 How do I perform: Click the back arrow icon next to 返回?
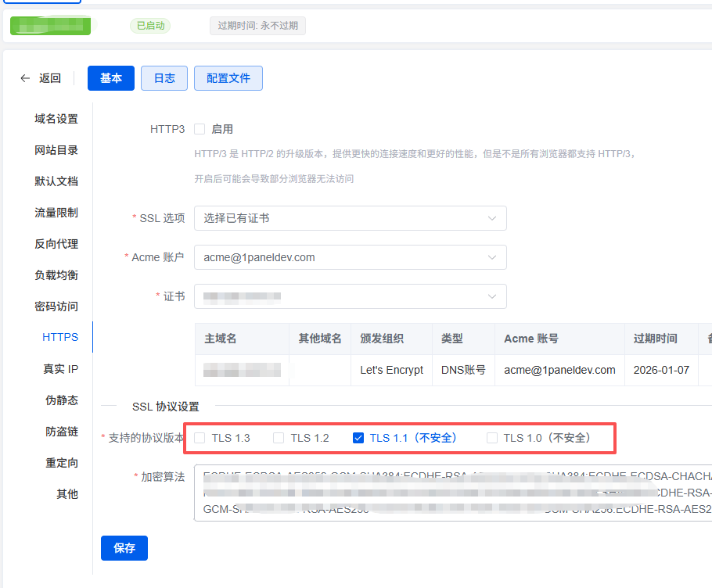(x=26, y=78)
